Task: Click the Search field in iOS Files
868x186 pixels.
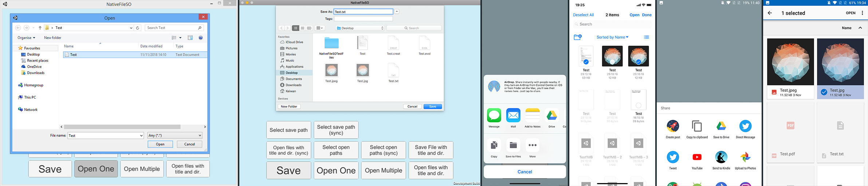Action: (x=612, y=24)
